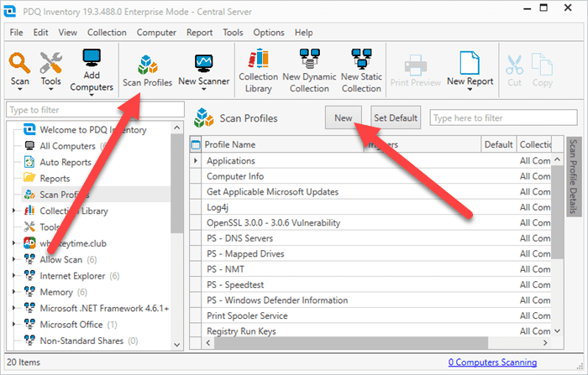
Task: Select the Applications scan profile row
Action: [370, 161]
